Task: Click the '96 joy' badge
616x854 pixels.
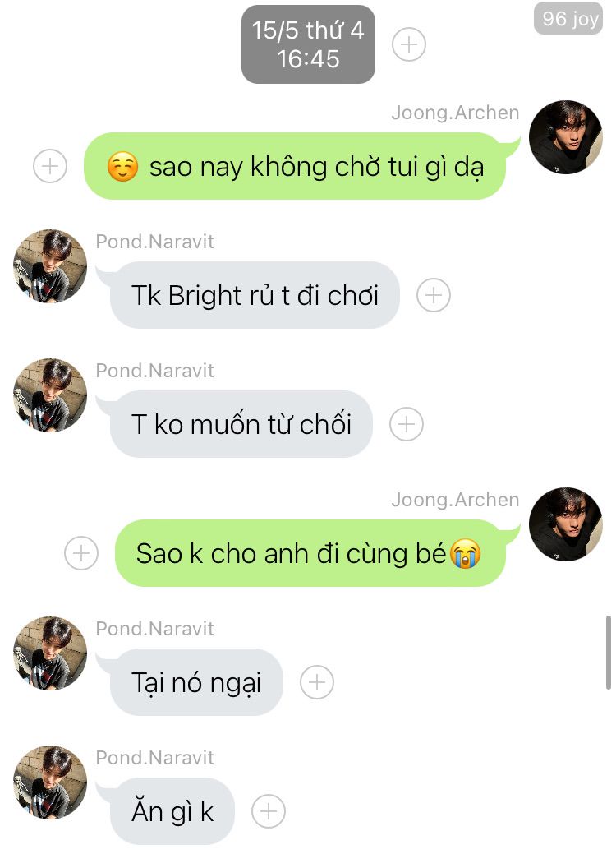Action: pos(568,19)
